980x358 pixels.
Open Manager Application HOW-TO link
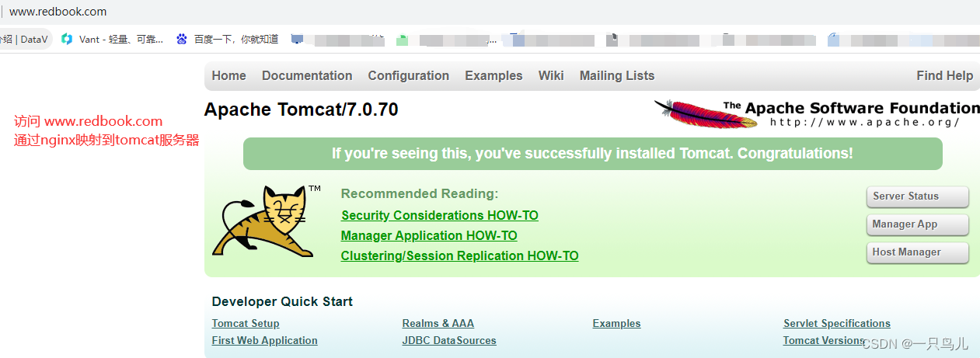(x=429, y=235)
